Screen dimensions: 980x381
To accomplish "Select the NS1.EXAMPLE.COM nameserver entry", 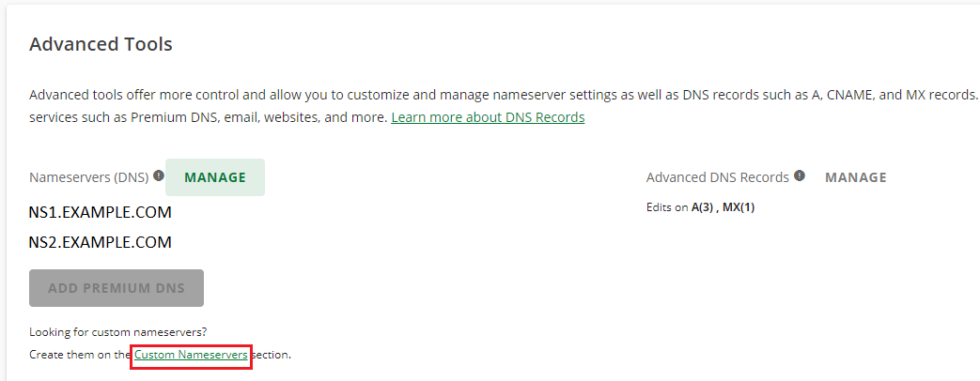I will 100,212.
